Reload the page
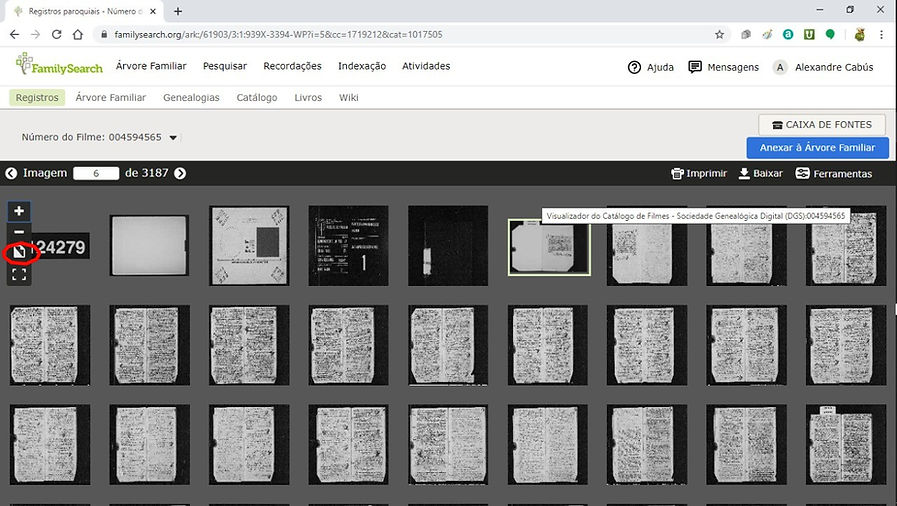The height and width of the screenshot is (506, 897). point(57,34)
